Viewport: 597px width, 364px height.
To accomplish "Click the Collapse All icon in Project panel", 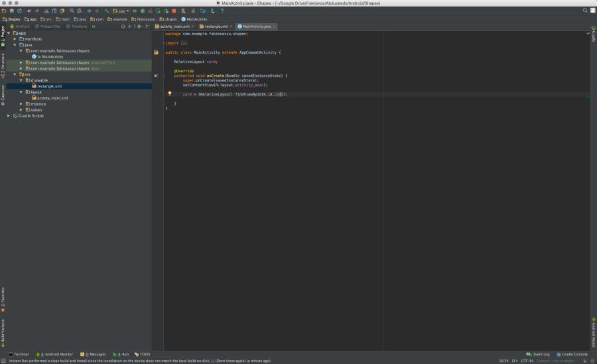I will click(x=130, y=27).
